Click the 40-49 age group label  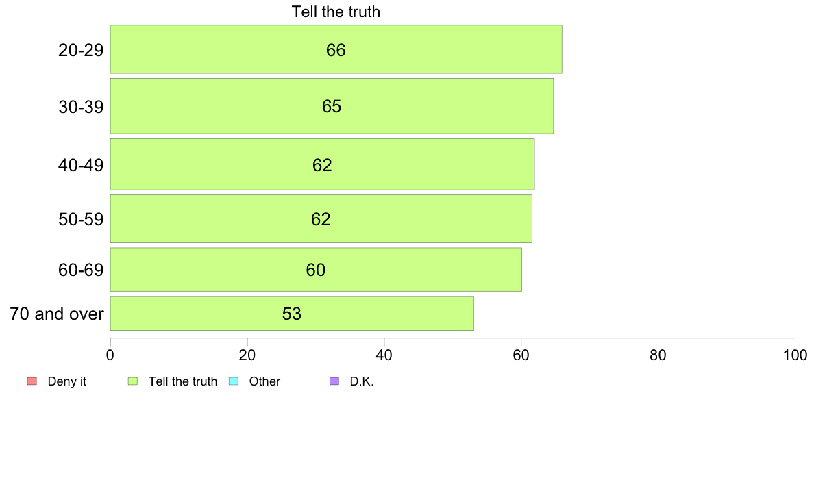click(x=81, y=165)
